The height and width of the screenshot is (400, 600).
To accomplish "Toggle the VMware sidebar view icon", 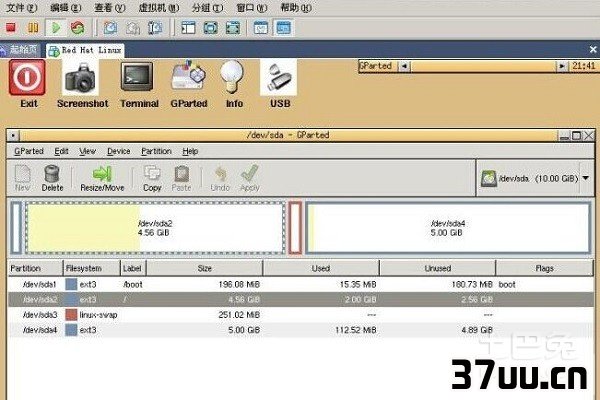I will tap(188, 28).
